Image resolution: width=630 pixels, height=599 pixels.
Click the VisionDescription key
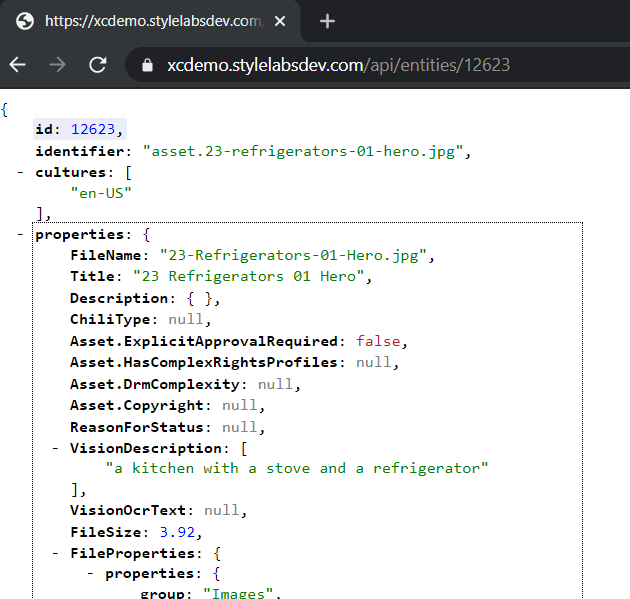point(146,448)
